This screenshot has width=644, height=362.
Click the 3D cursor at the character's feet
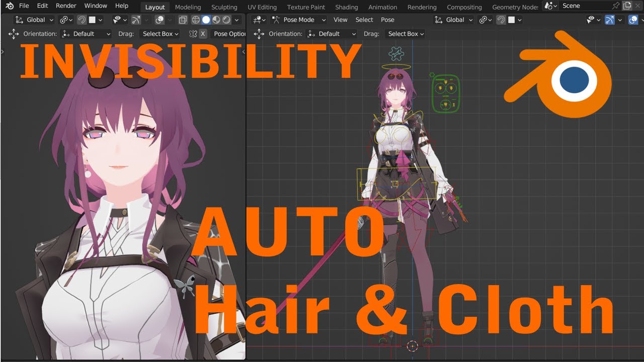412,346
